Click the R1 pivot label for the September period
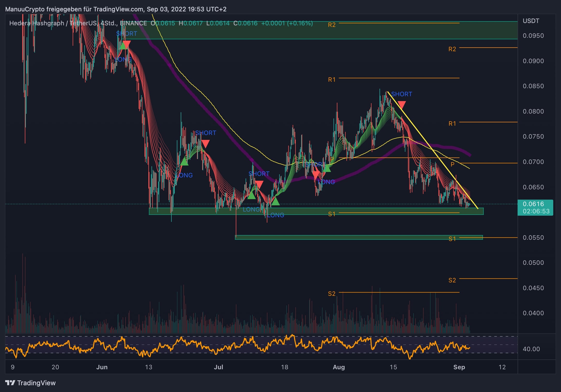 452,124
